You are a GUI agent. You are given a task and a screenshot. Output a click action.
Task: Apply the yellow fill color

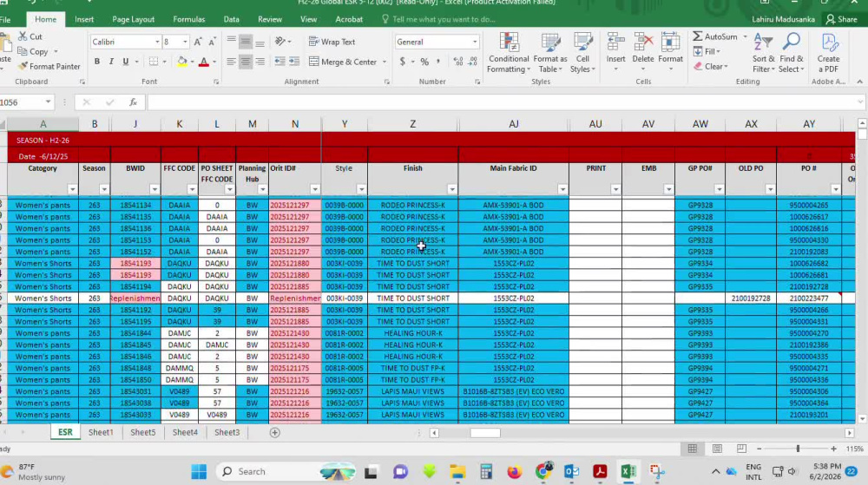181,62
